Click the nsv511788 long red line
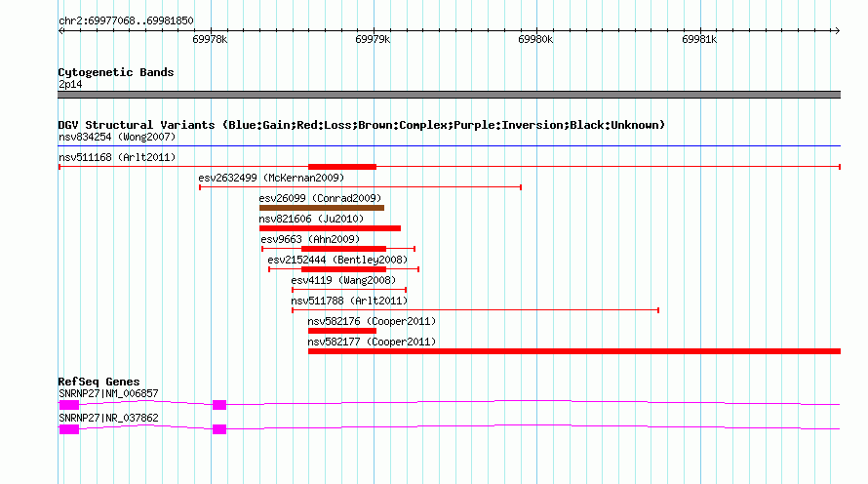Viewport: 868px width, 484px height. (x=476, y=310)
